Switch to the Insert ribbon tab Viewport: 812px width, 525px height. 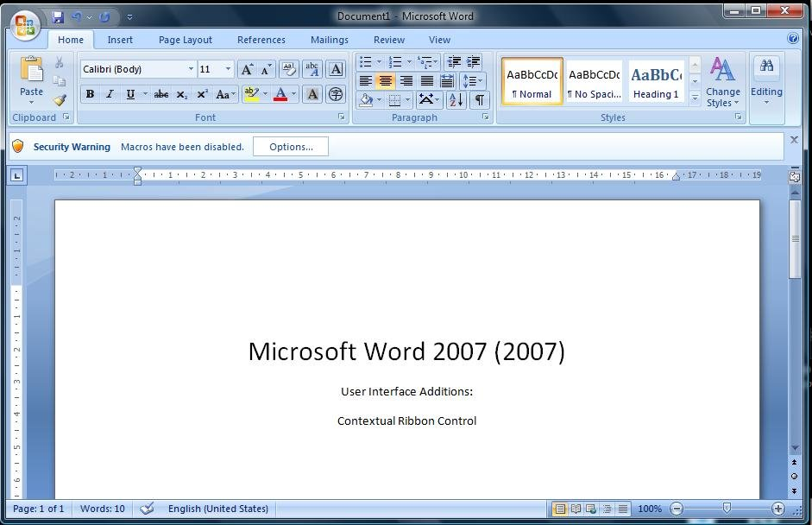pyautogui.click(x=120, y=40)
